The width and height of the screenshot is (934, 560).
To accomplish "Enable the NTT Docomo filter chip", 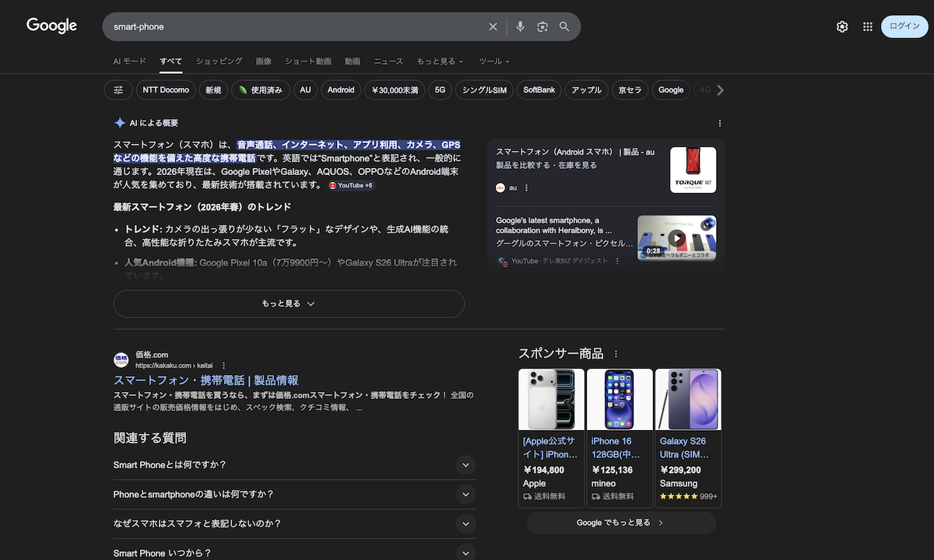I will coord(166,90).
